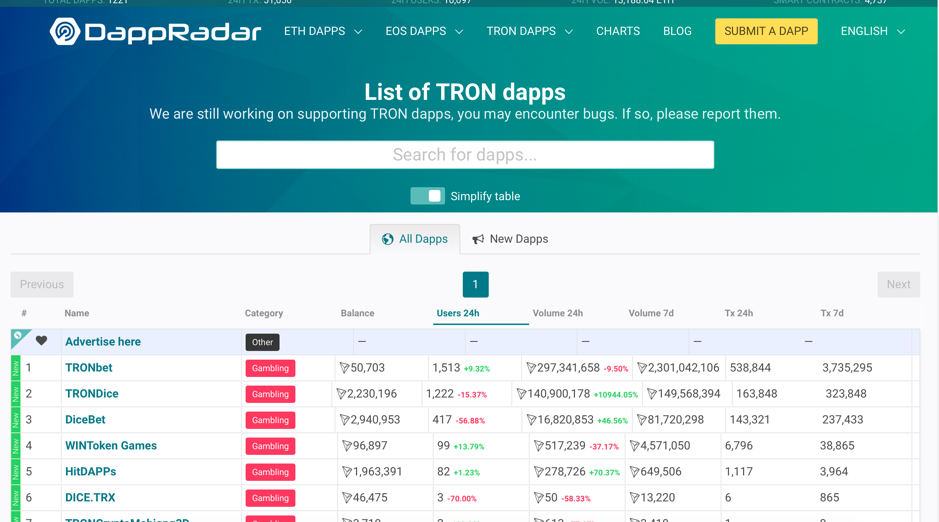Open the BLOG menu item
This screenshot has width=939, height=522.
coord(677,31)
